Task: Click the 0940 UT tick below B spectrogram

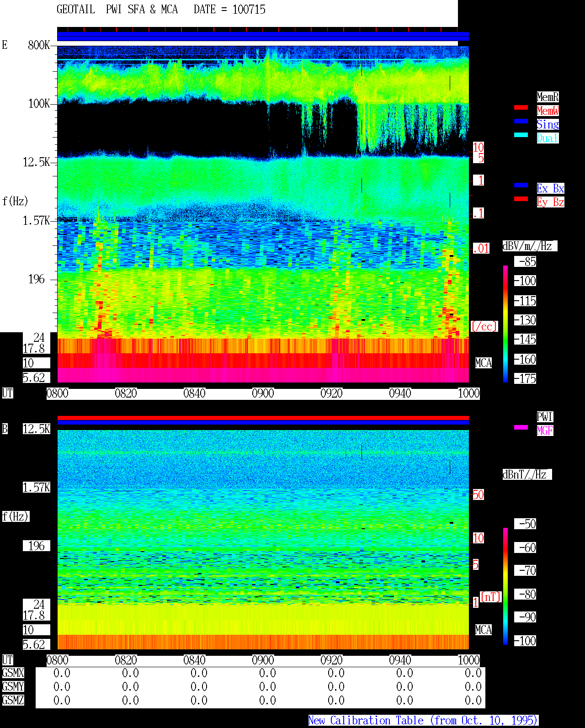Action: coord(400,660)
